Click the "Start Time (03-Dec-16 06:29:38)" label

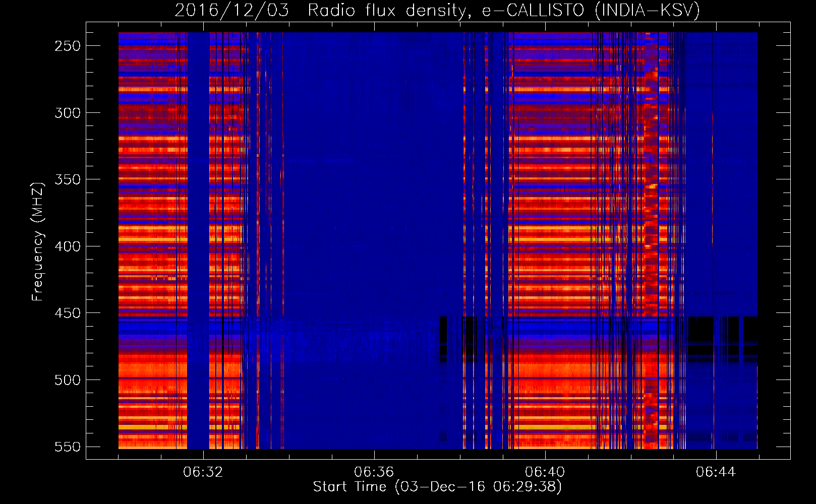point(437,487)
